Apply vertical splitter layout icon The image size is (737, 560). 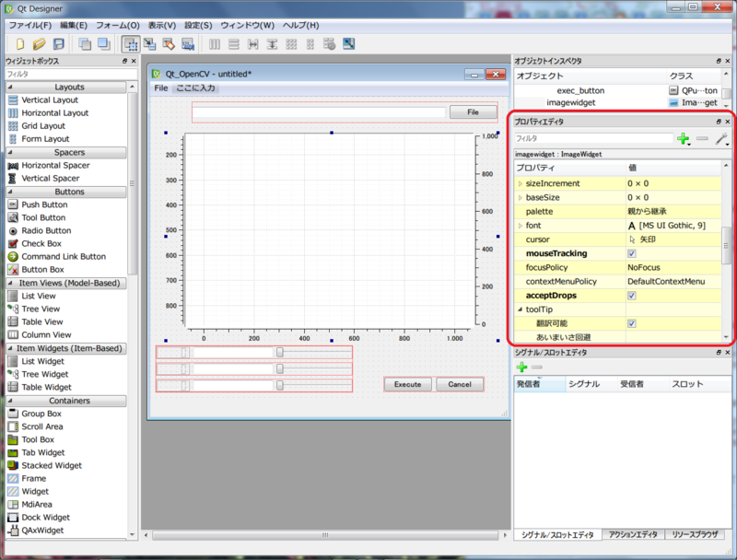(x=272, y=44)
